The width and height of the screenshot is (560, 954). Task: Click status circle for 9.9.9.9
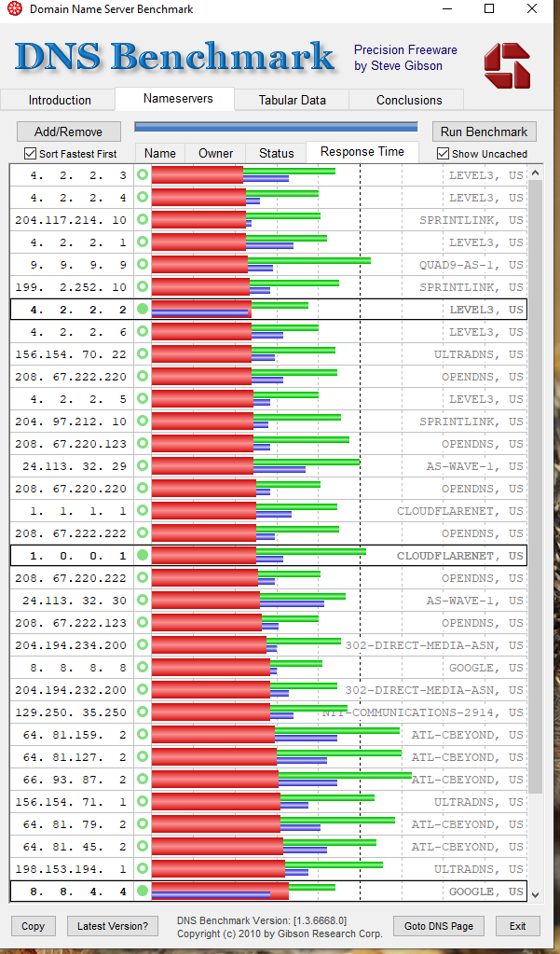(x=143, y=264)
